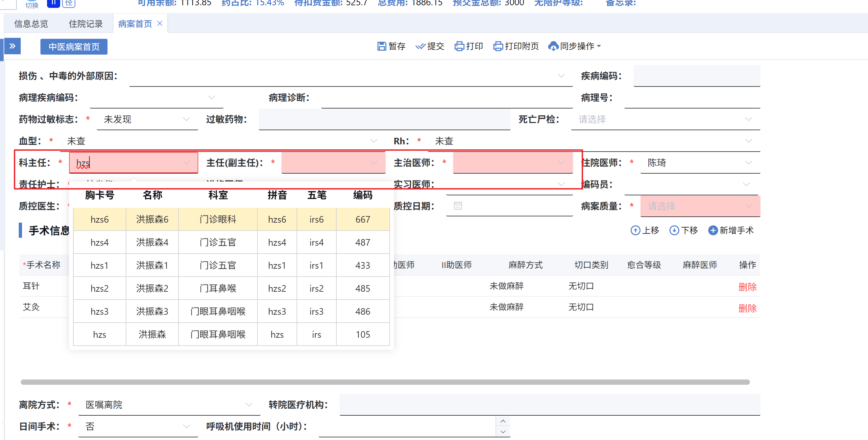Switch to the 信息总览 tab

(x=31, y=24)
